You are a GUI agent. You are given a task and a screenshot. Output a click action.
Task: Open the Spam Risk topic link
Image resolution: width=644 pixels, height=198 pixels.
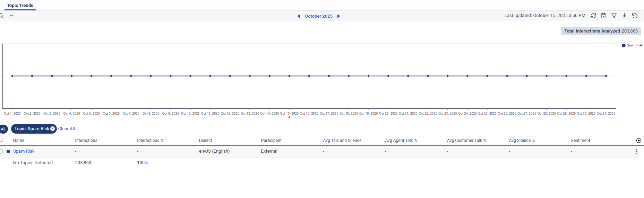pyautogui.click(x=24, y=151)
